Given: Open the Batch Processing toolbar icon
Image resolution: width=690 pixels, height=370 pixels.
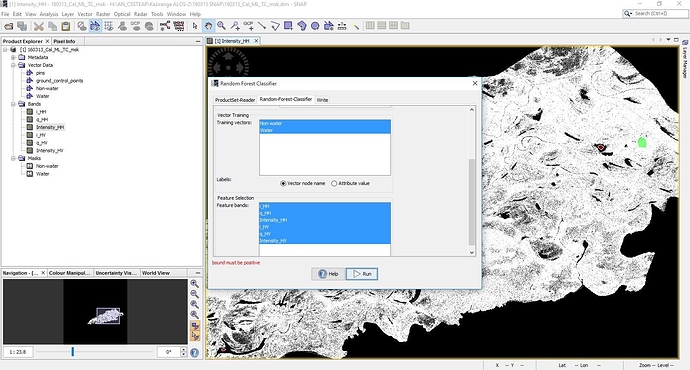Looking at the screenshot, I should (179, 26).
